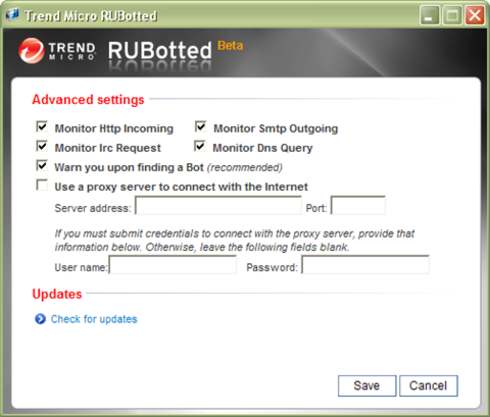
Task: Click the RUBotted title bar app icon
Action: [13, 15]
